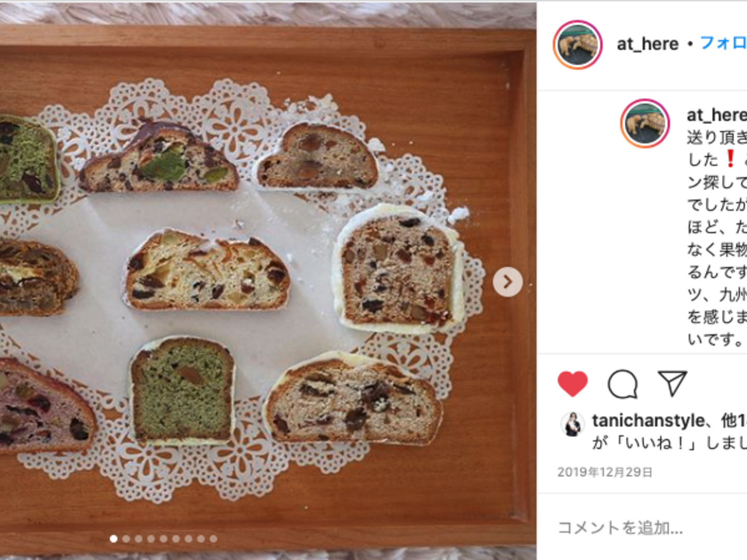Select the fifth carousel dot indicator
This screenshot has width=747, height=560.
tap(163, 539)
